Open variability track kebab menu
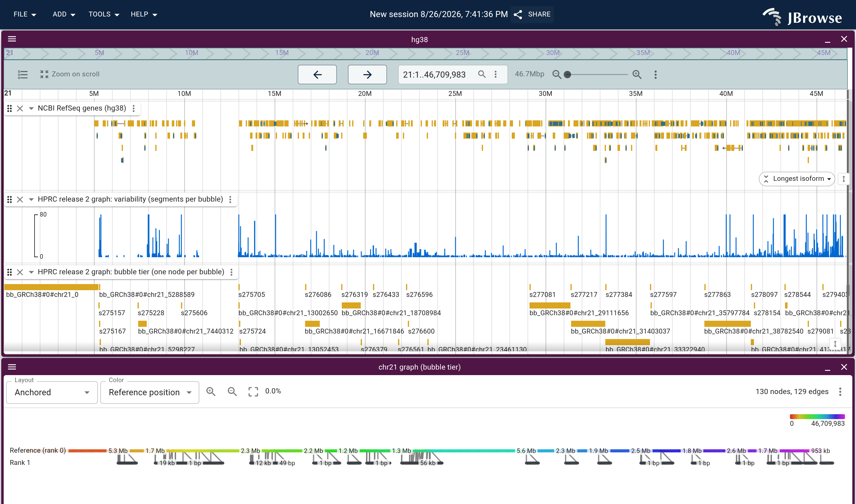The image size is (856, 504). click(x=231, y=199)
